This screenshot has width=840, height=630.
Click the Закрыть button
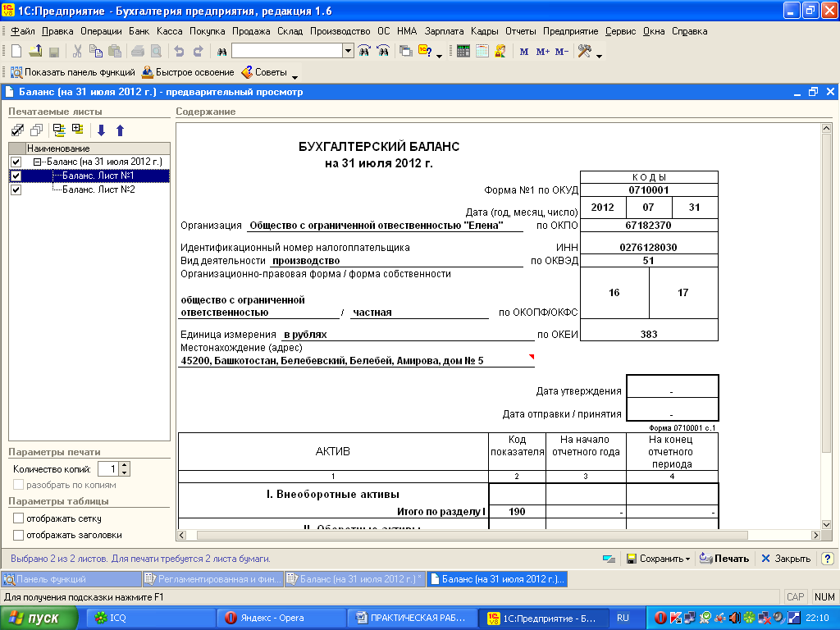click(x=786, y=559)
